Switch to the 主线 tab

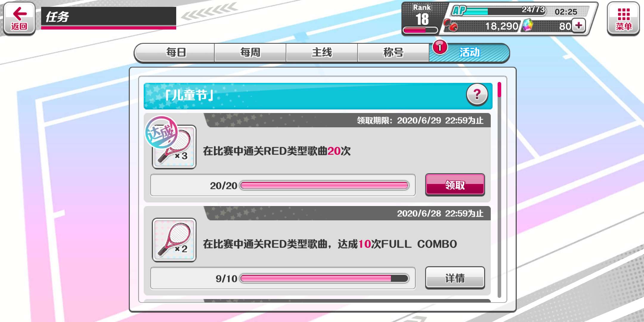click(x=322, y=53)
